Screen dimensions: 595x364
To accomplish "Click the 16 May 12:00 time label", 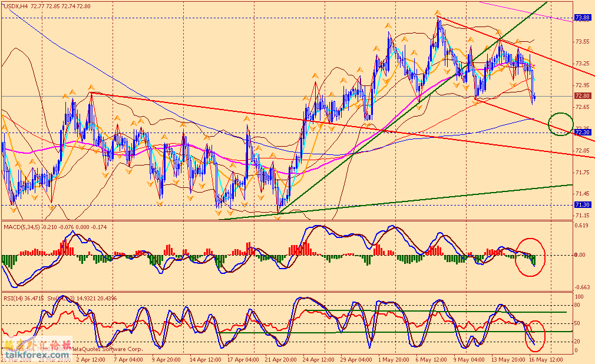I will point(546,359).
